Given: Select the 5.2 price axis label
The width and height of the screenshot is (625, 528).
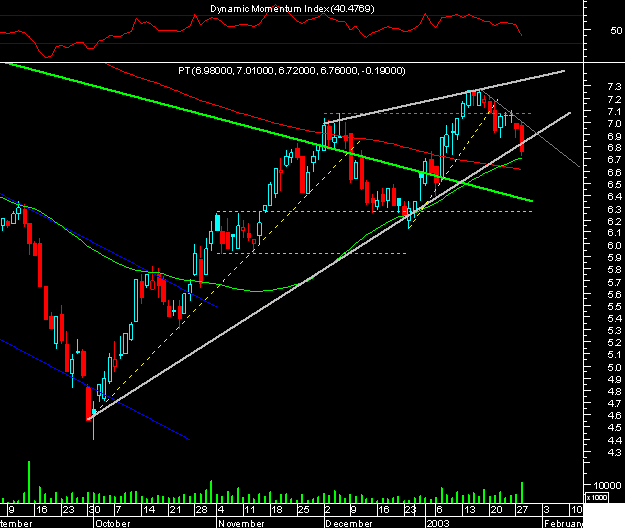Looking at the screenshot, I should 614,342.
